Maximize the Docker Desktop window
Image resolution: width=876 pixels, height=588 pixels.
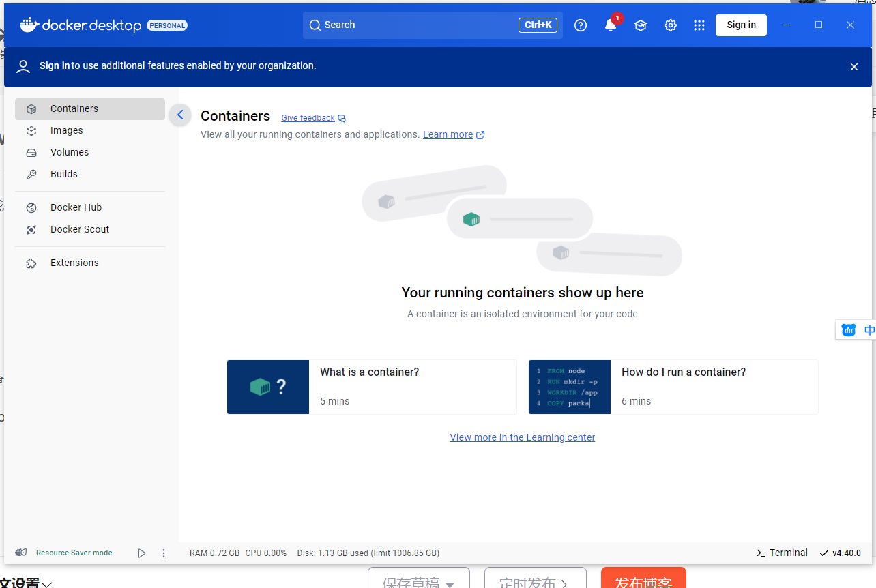pos(819,25)
